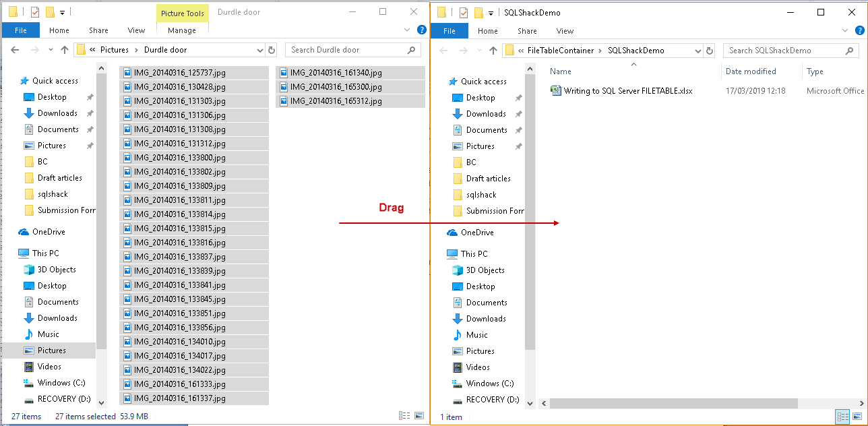Open the address bar dropdown in SQLShackDemo

(697, 50)
